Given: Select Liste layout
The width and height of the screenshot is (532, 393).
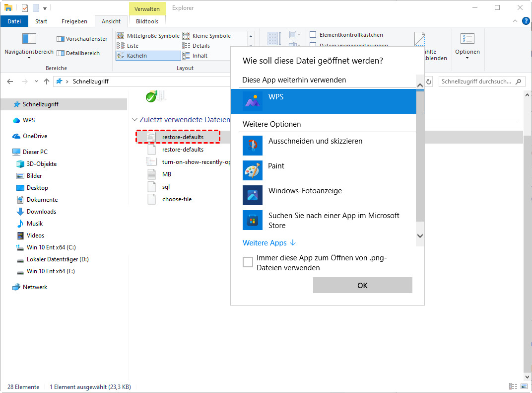Looking at the screenshot, I should coord(128,46).
